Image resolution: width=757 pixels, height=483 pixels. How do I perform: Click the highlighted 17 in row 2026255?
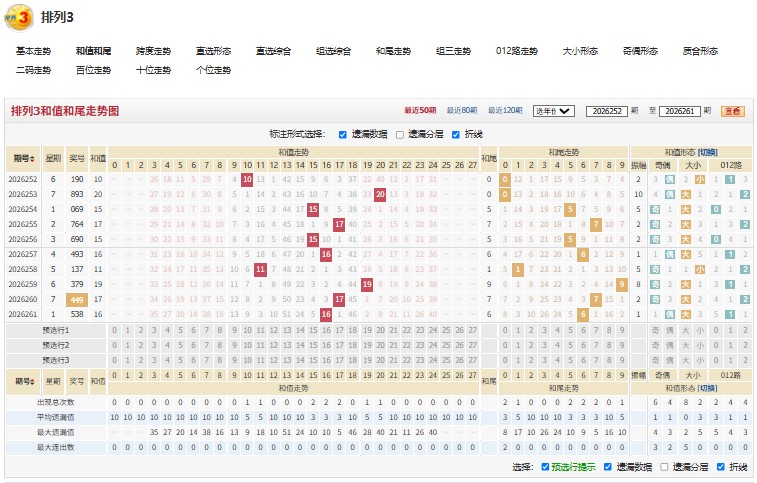coord(339,225)
